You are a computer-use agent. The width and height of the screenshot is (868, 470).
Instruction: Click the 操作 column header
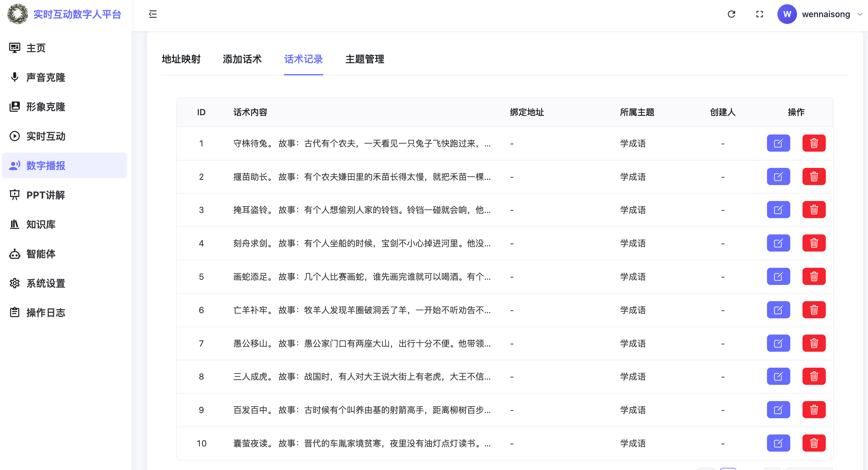796,112
